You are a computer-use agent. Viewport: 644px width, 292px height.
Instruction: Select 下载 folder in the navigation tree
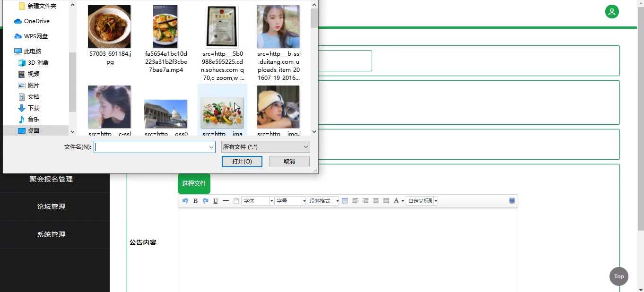34,108
